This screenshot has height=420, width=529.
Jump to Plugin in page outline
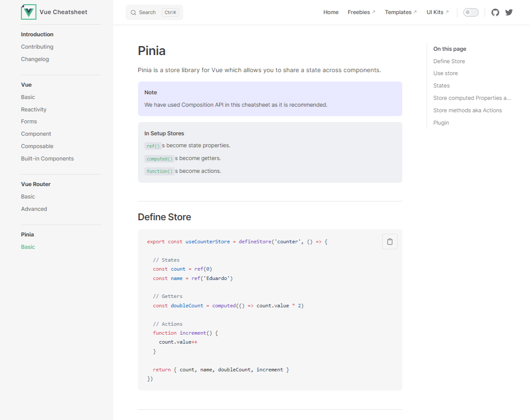tap(441, 123)
